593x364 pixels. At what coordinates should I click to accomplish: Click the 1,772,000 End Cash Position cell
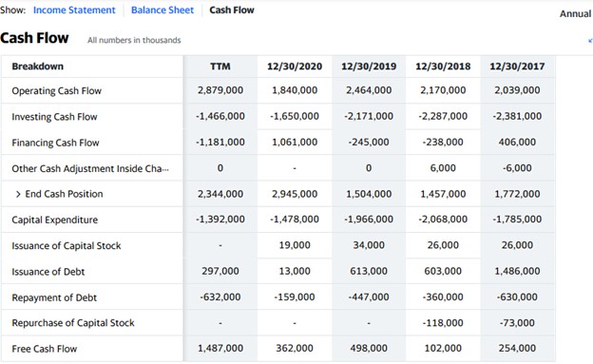pos(517,194)
